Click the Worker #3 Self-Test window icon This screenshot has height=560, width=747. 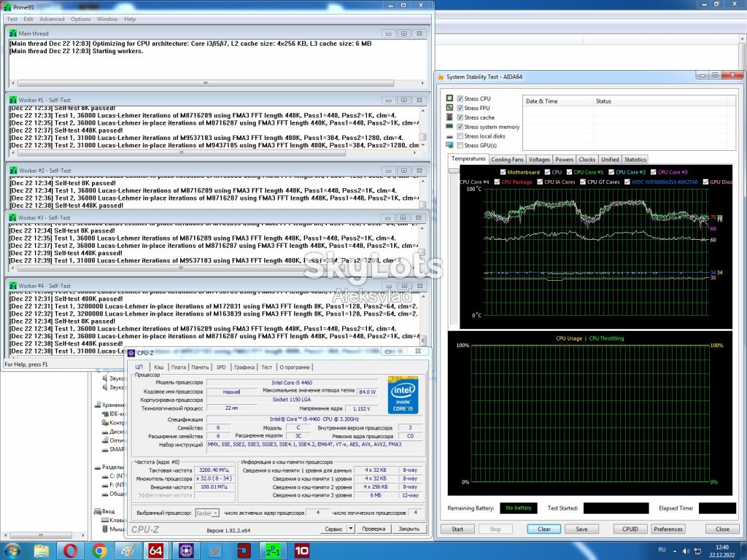[x=13, y=217]
